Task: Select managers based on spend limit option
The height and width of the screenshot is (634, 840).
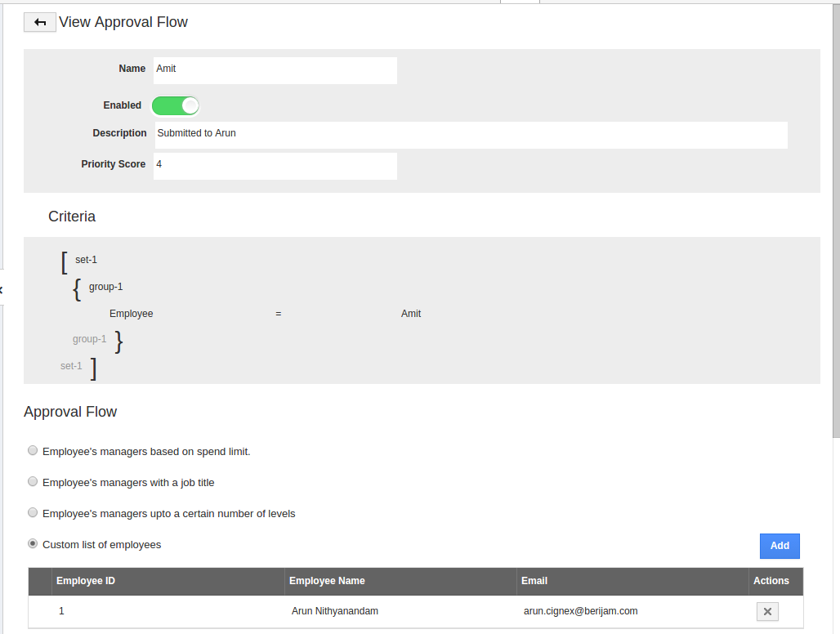Action: (x=33, y=451)
